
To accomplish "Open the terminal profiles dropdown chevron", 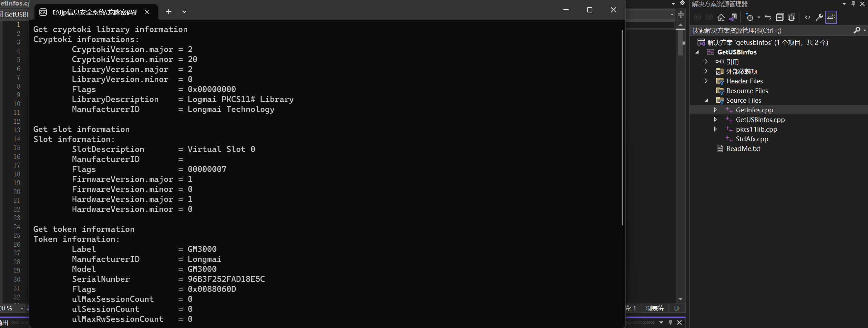I will (184, 12).
